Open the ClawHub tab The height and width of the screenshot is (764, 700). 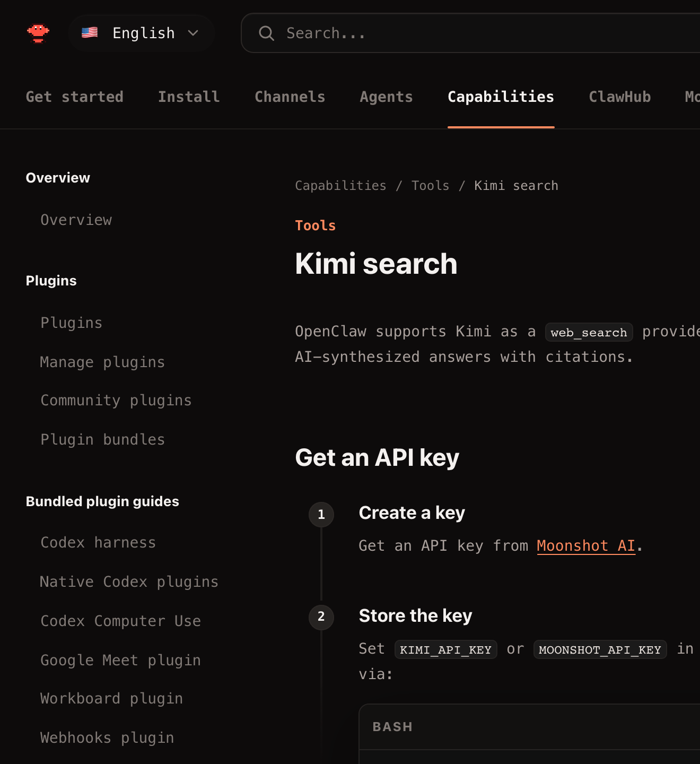point(620,97)
